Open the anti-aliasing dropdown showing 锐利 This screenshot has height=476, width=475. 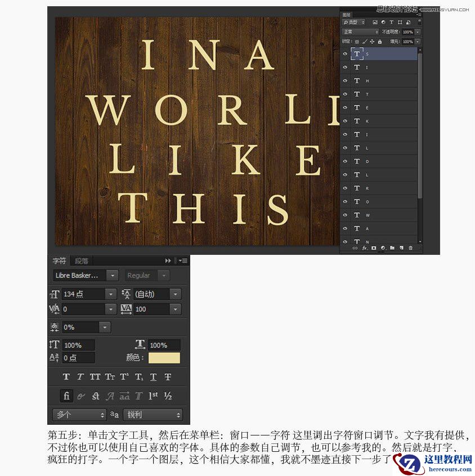[x=153, y=415]
